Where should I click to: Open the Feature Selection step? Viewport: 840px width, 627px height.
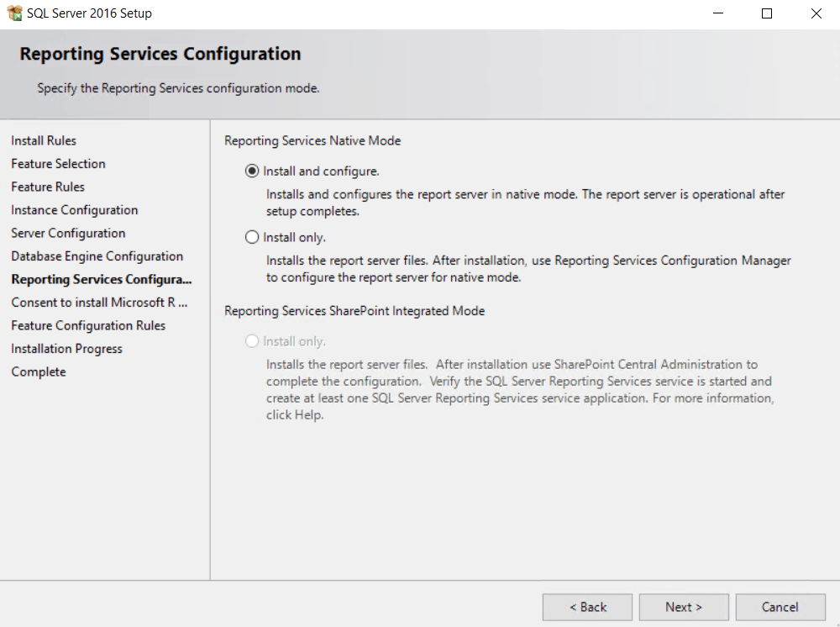tap(58, 163)
